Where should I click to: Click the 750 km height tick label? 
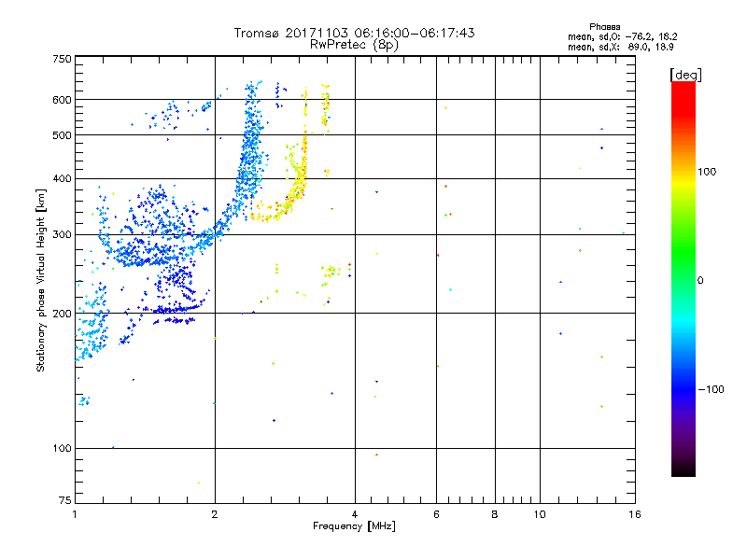tap(62, 59)
